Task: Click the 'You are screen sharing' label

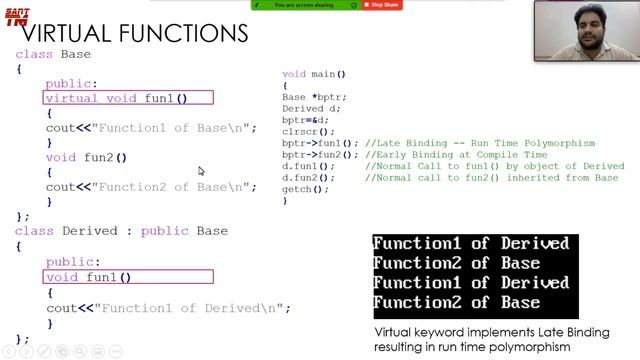Action: (x=304, y=5)
